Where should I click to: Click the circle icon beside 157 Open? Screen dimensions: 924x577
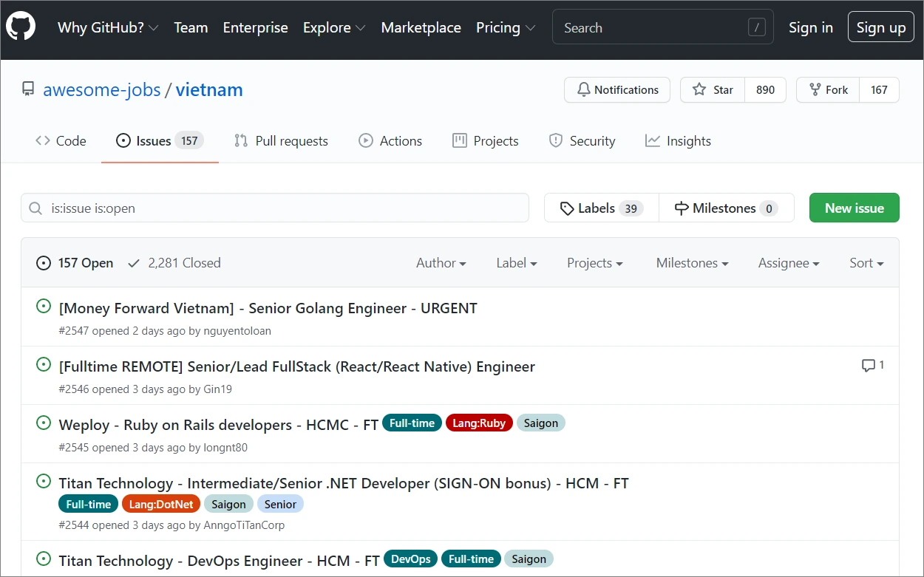[44, 262]
